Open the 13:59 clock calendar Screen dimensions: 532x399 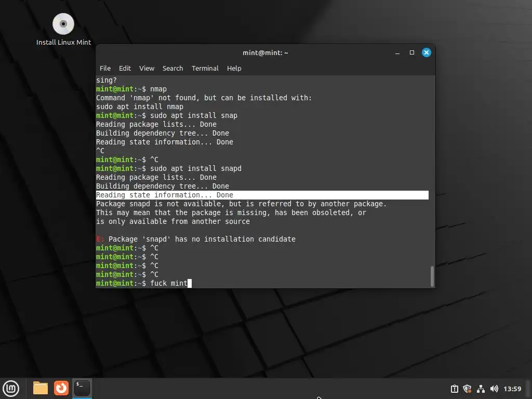[x=512, y=389]
